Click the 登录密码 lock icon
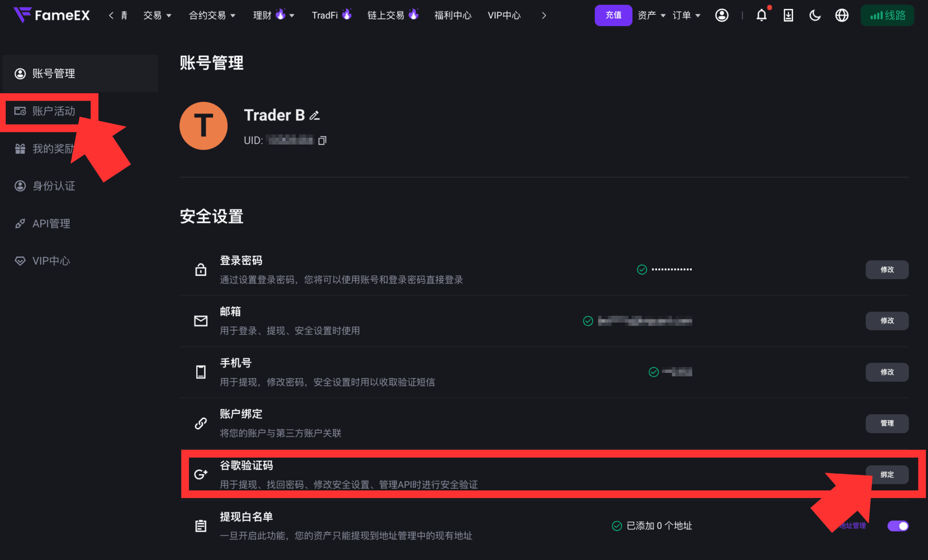Screen dimensions: 928x560 pos(201,270)
